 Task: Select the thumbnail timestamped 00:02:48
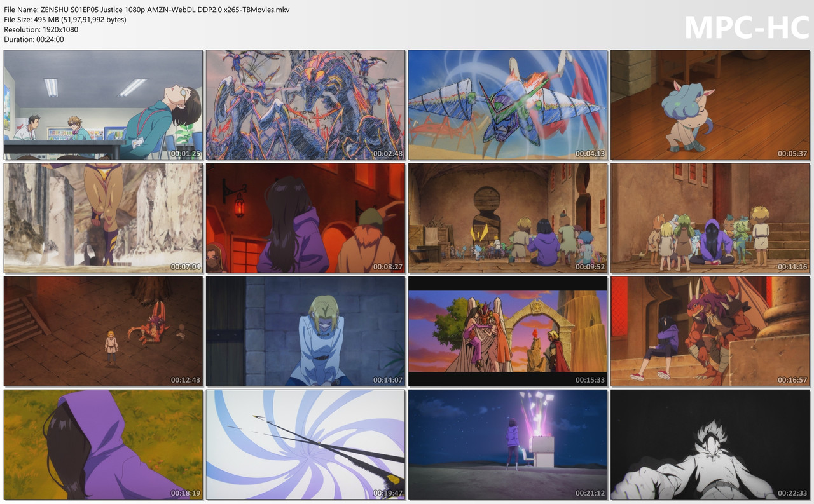[305, 105]
